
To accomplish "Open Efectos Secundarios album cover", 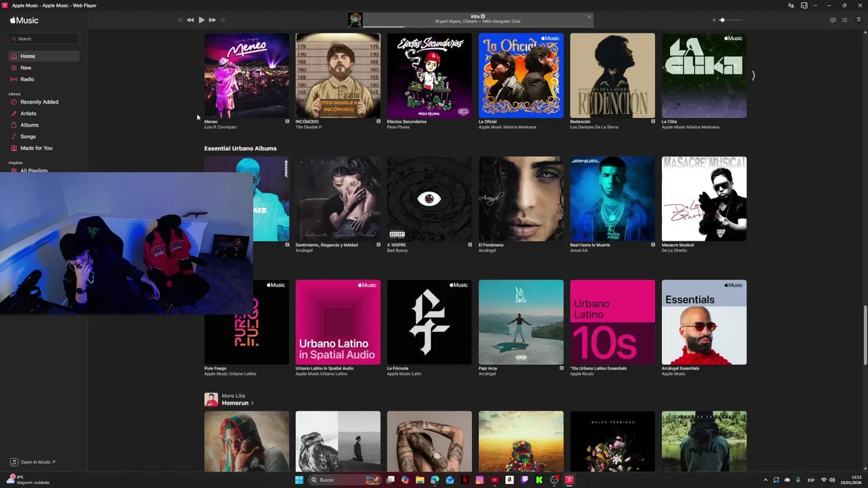I will (429, 75).
